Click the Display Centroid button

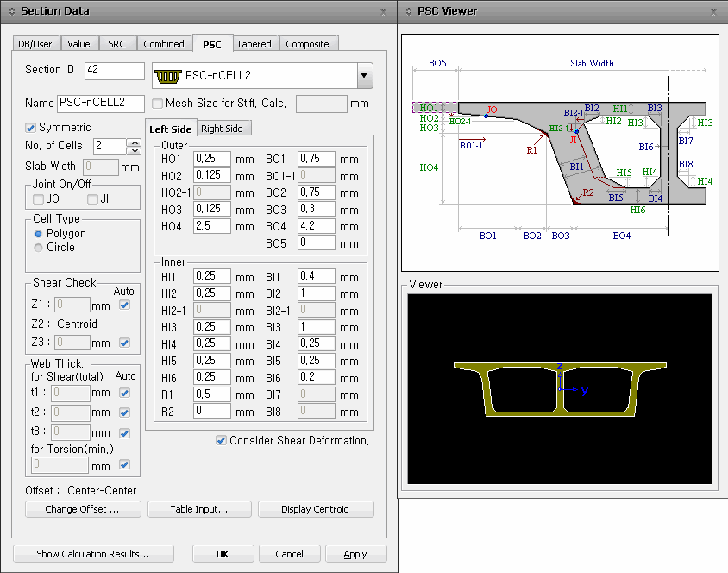[x=315, y=509]
